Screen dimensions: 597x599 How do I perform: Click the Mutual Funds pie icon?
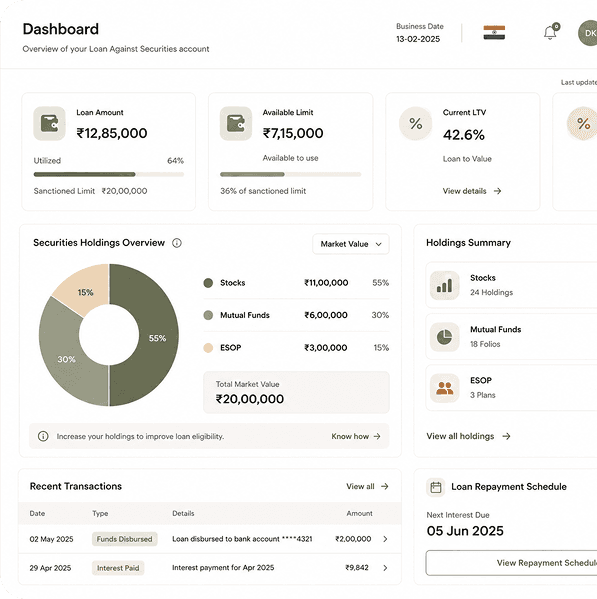(x=445, y=337)
